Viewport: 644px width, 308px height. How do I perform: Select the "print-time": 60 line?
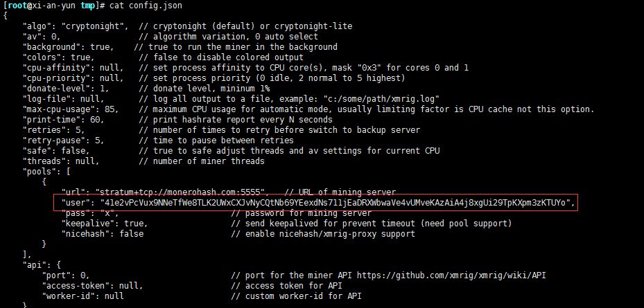pyautogui.click(x=64, y=119)
